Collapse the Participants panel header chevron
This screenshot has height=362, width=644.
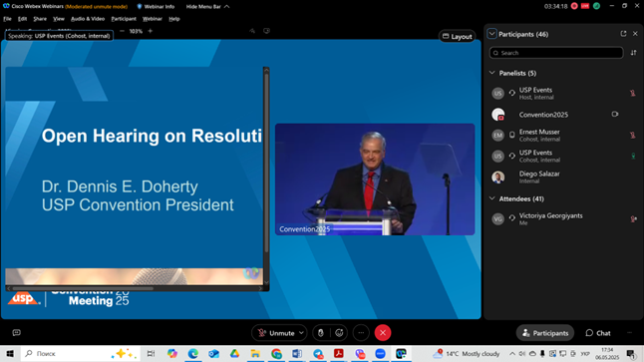click(x=491, y=34)
